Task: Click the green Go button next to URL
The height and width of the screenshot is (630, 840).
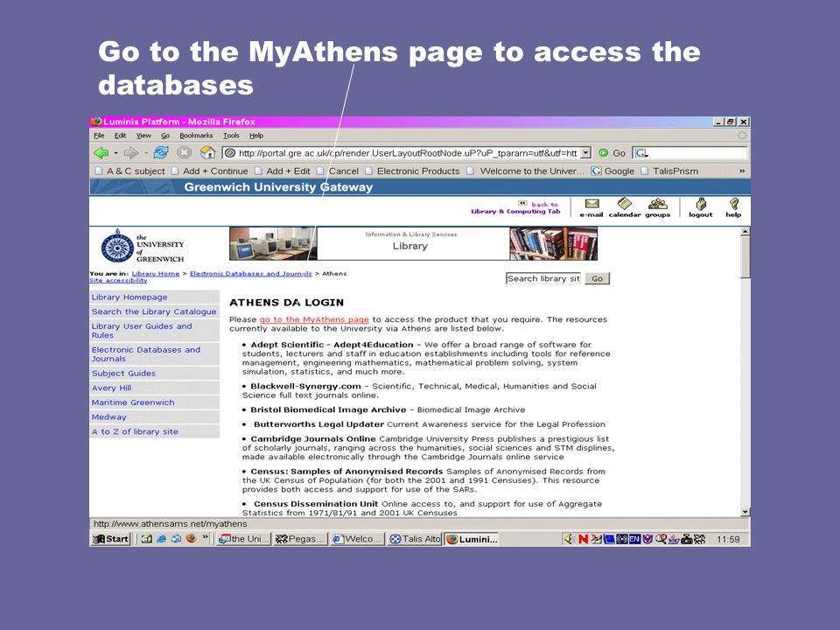Action: (612, 153)
